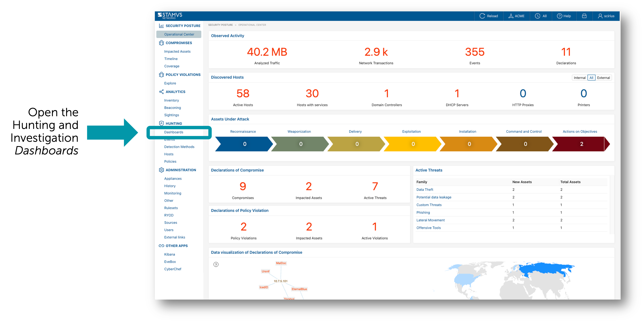Click the Help question mark icon
Image resolution: width=644 pixels, height=323 pixels.
560,16
